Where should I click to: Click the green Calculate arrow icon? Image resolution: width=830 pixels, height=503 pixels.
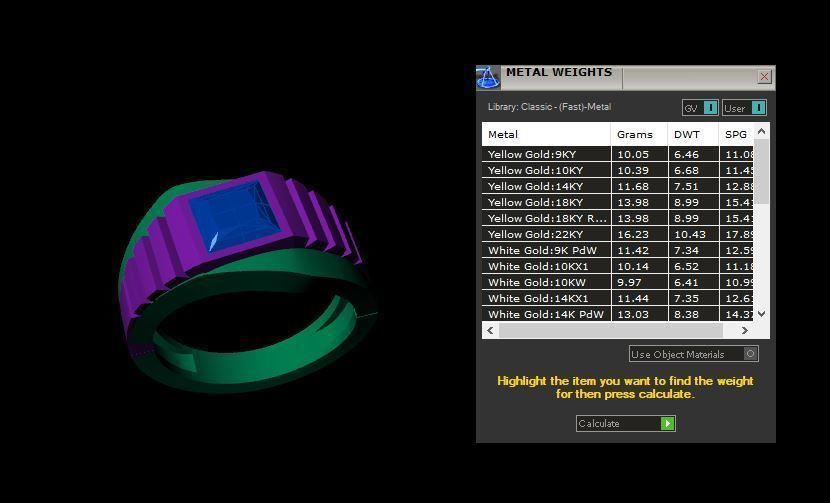click(667, 424)
